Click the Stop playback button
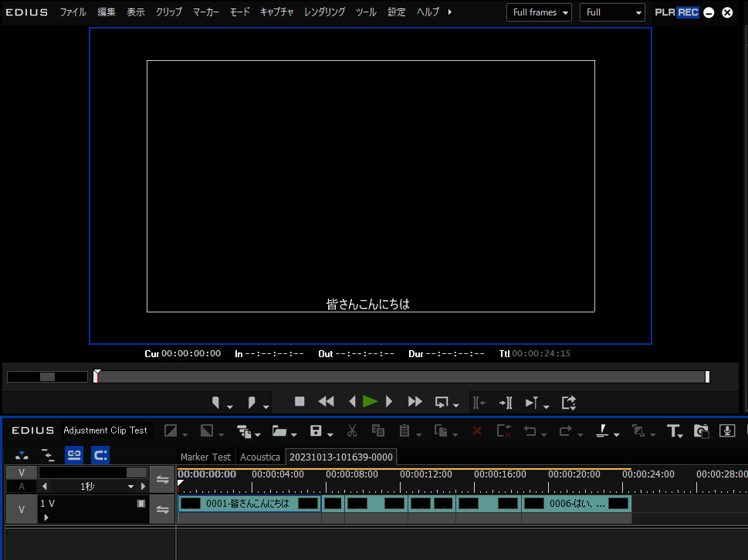The height and width of the screenshot is (560, 748). 300,402
